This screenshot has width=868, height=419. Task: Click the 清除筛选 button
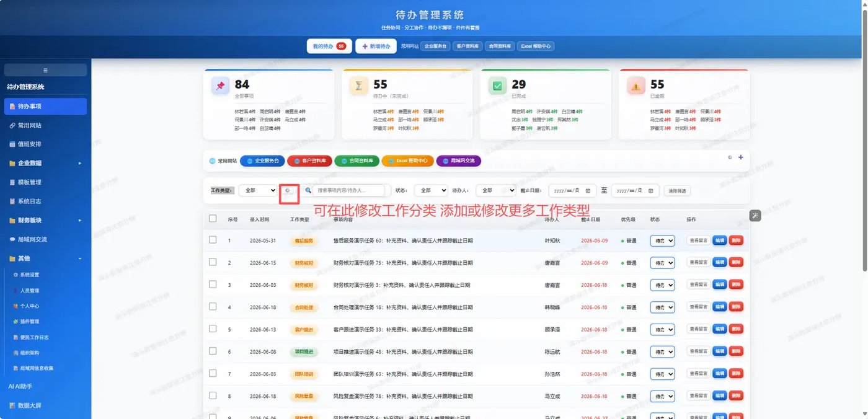(677, 191)
